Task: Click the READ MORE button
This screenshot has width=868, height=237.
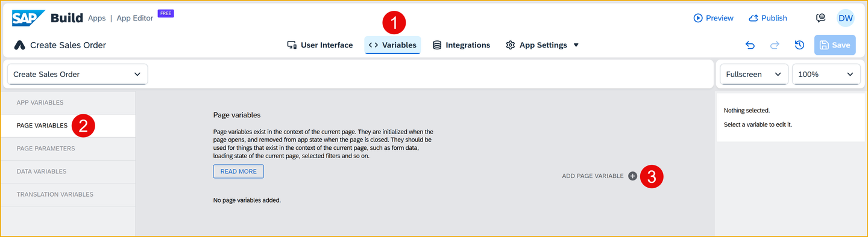Action: (238, 171)
